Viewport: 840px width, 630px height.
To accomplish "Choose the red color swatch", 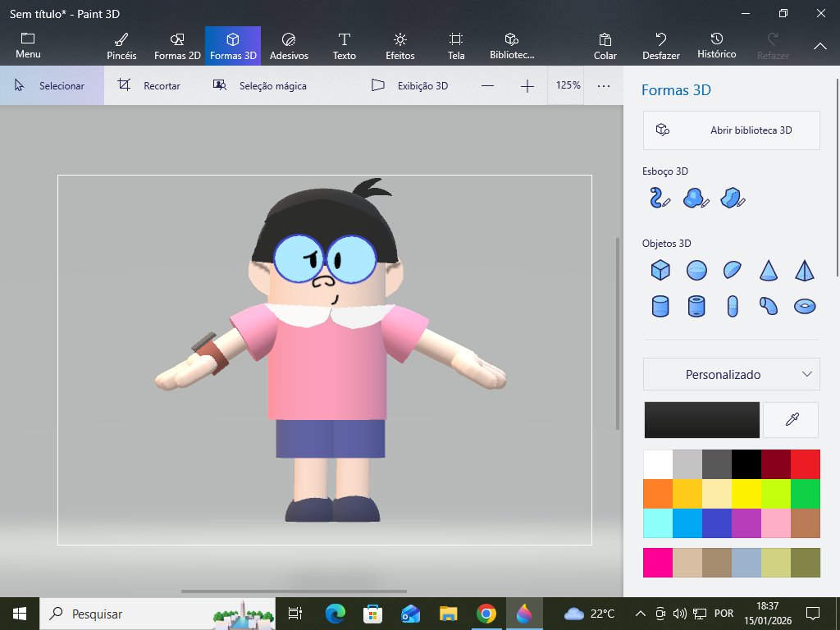I will pyautogui.click(x=806, y=464).
